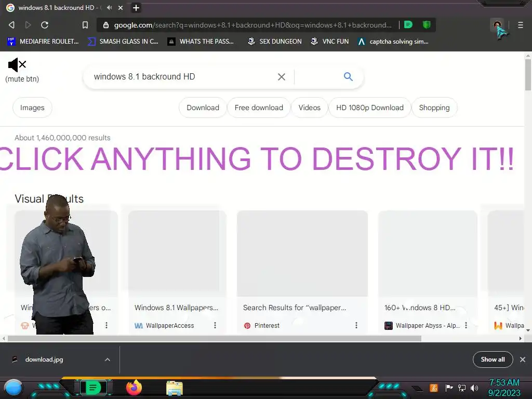Click the browser forward arrow
Screen dimensions: 532x399
28,25
